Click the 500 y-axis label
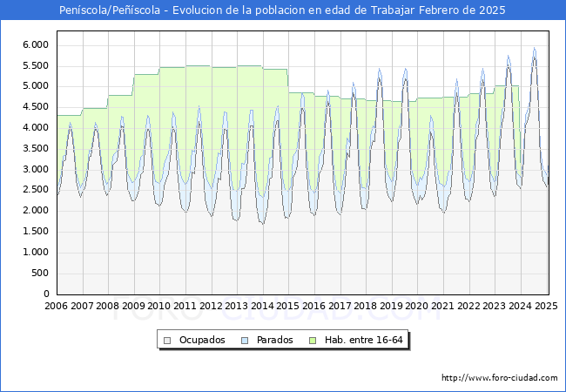Screen dimensions: 566x392 point(40,274)
